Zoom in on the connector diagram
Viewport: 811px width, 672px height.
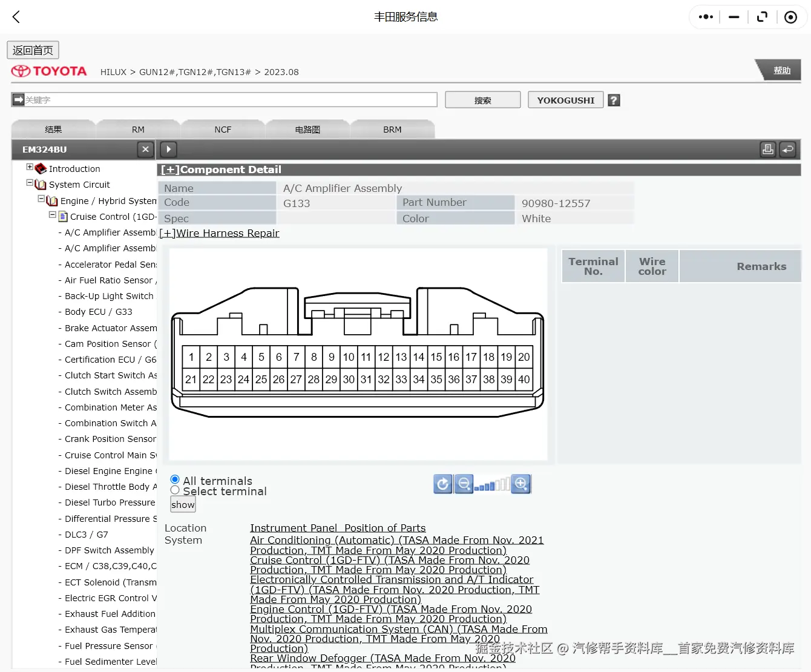[520, 484]
